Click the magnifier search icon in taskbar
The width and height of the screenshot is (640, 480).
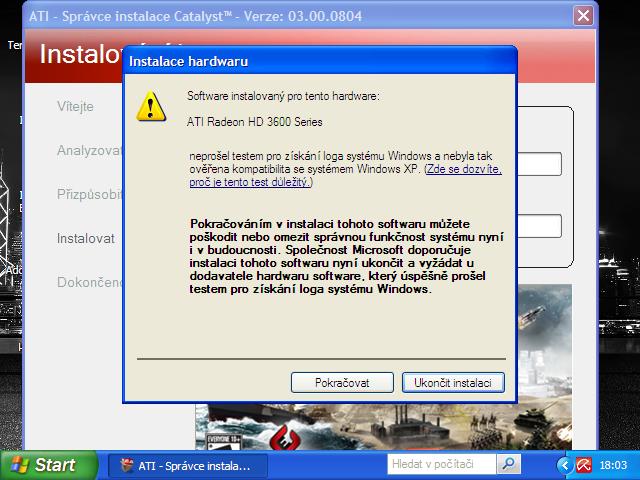[509, 464]
